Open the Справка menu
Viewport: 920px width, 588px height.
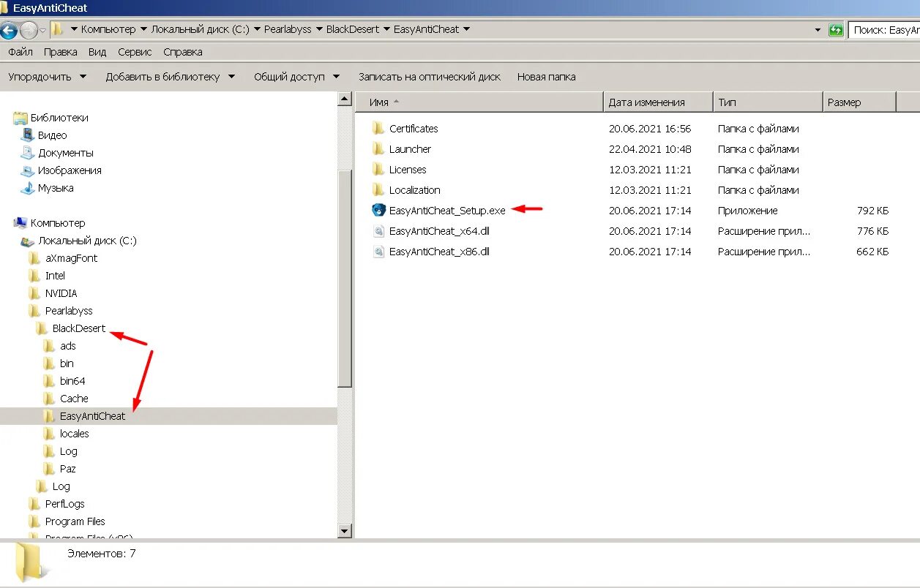click(183, 52)
